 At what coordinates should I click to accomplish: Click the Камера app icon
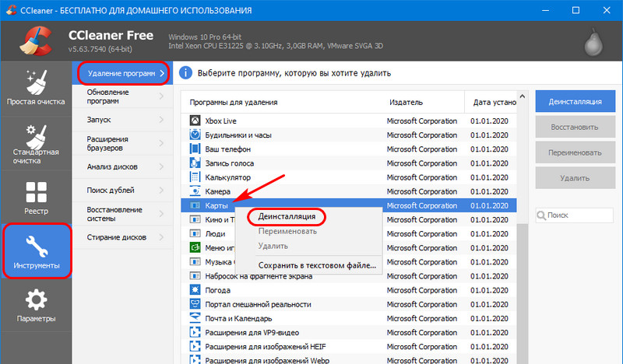(x=195, y=191)
